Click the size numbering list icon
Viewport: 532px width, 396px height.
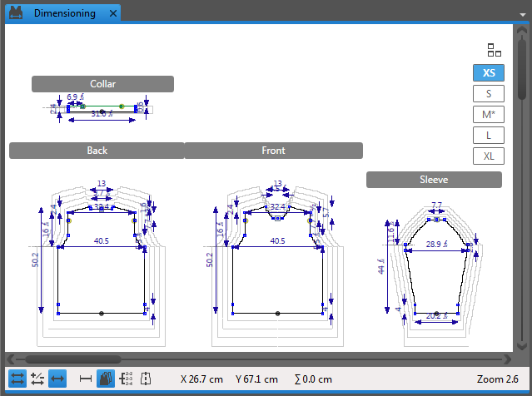[127, 379]
